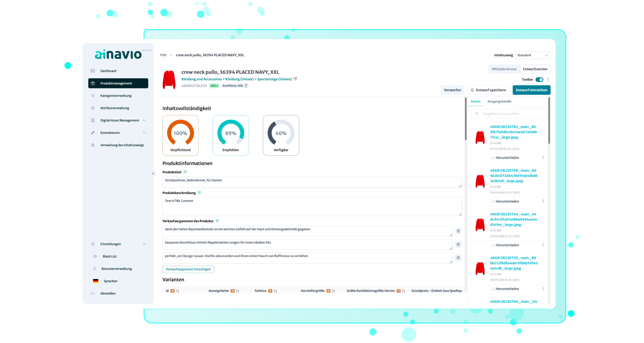
Task: Click Entwurf speichern
Action: 488,90
